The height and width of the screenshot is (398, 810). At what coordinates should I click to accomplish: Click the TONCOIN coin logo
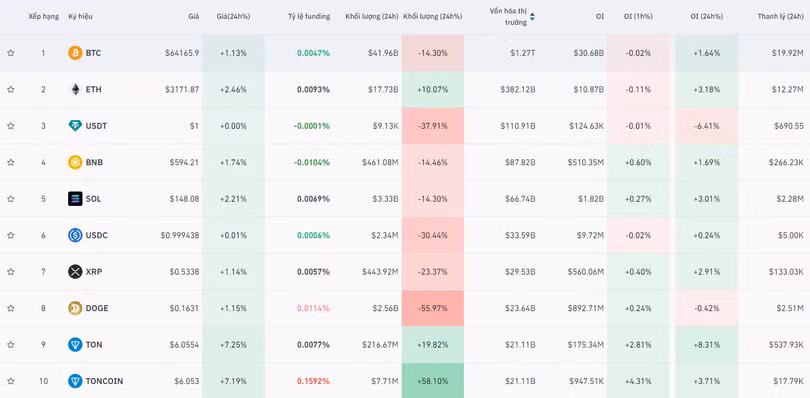[75, 381]
